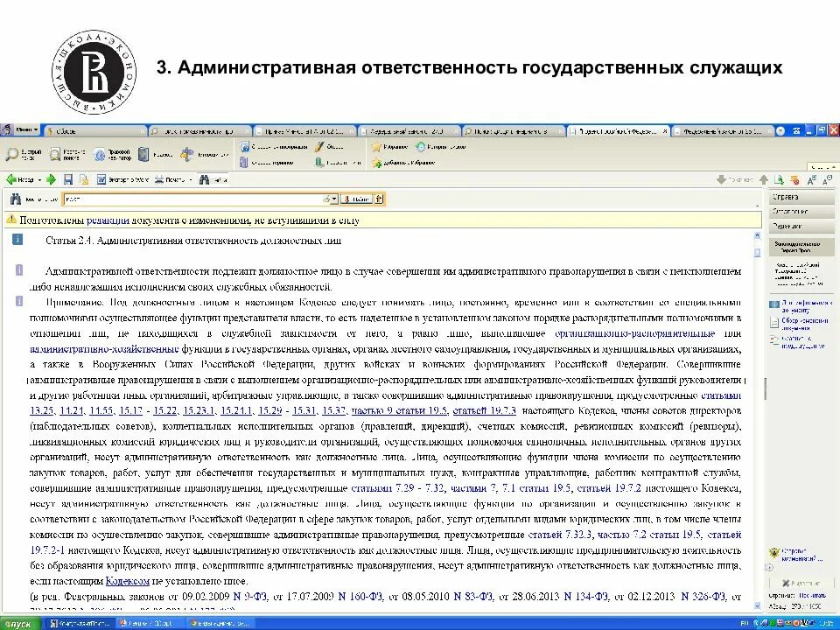Click the Найти search button

click(356, 199)
